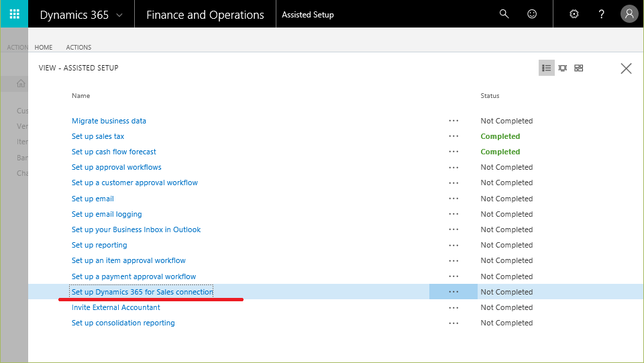Open Set up consolidation reporting

123,323
